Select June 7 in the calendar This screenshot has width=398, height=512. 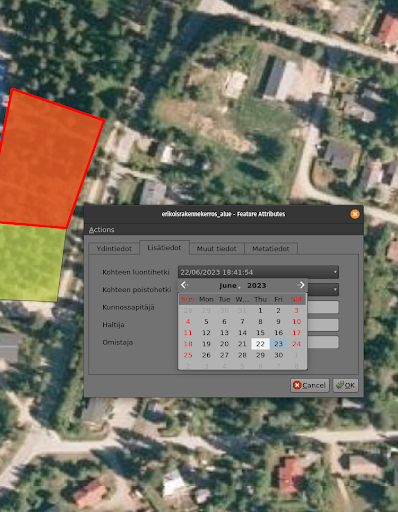coord(242,322)
